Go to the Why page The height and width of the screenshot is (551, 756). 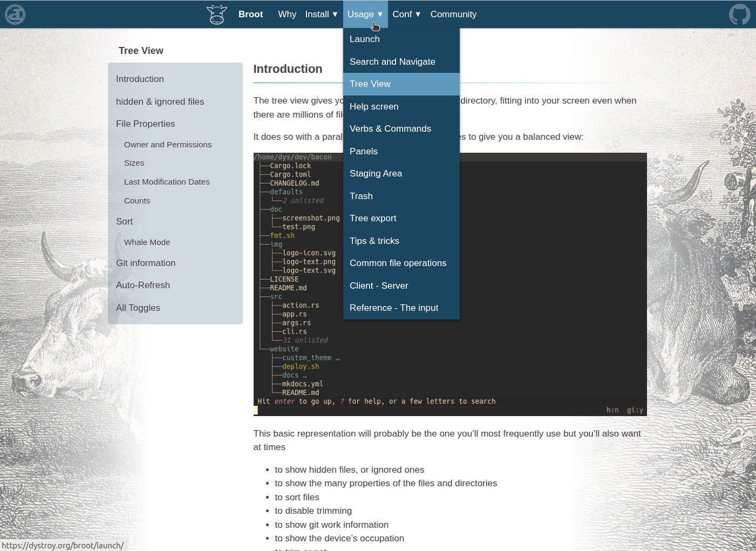[x=287, y=15]
